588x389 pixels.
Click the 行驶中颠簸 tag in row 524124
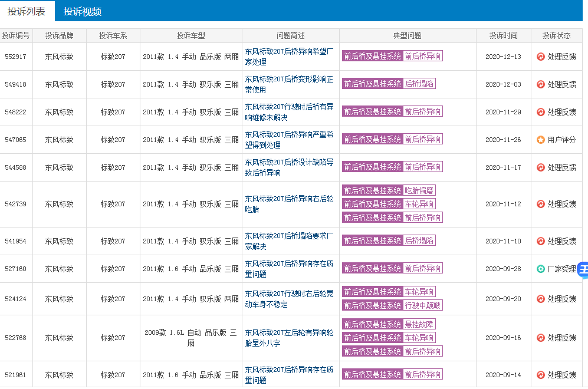(x=423, y=305)
